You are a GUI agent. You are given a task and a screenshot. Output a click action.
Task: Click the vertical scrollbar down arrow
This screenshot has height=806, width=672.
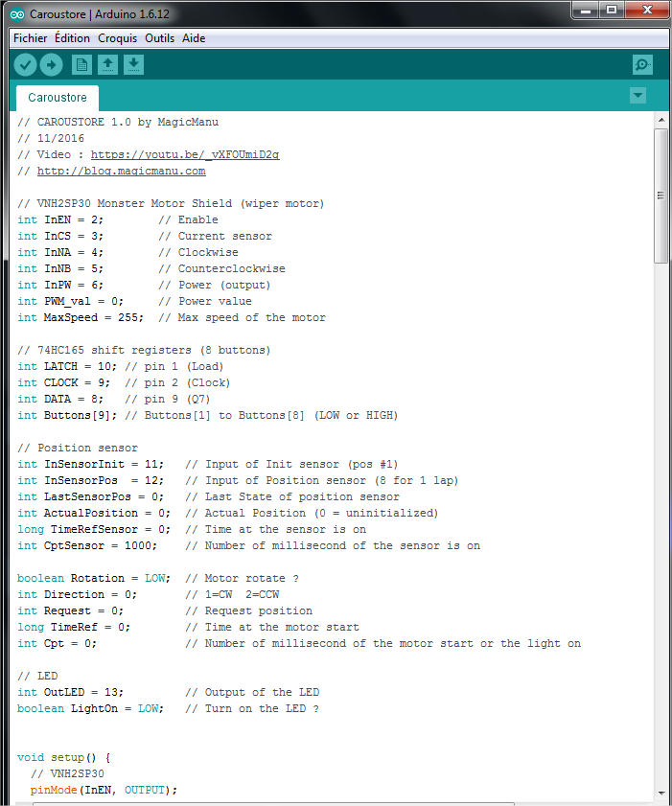pyautogui.click(x=660, y=794)
